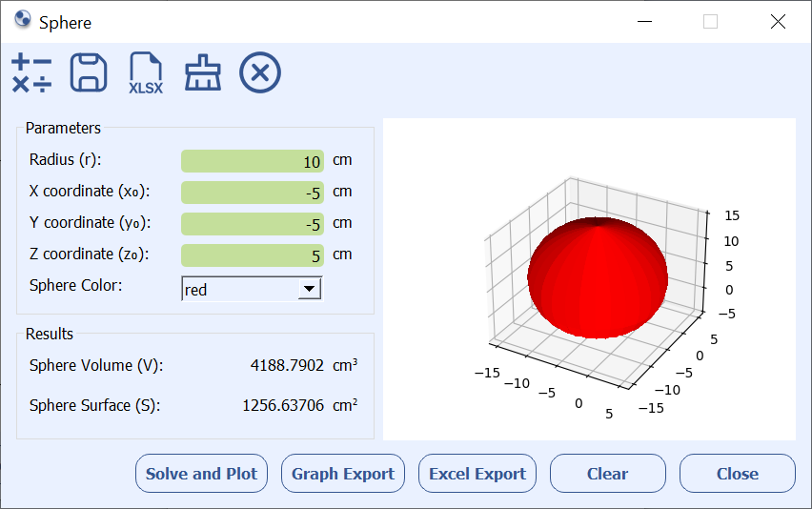Click the circled X exit toolbar icon

coord(260,73)
